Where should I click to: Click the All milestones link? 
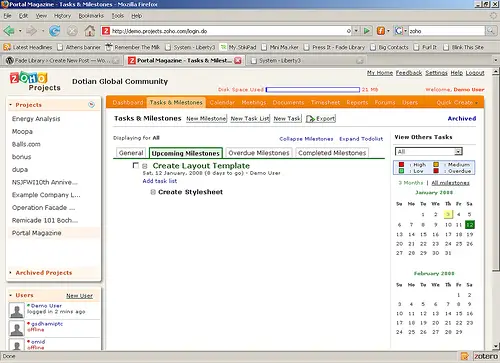[450, 183]
